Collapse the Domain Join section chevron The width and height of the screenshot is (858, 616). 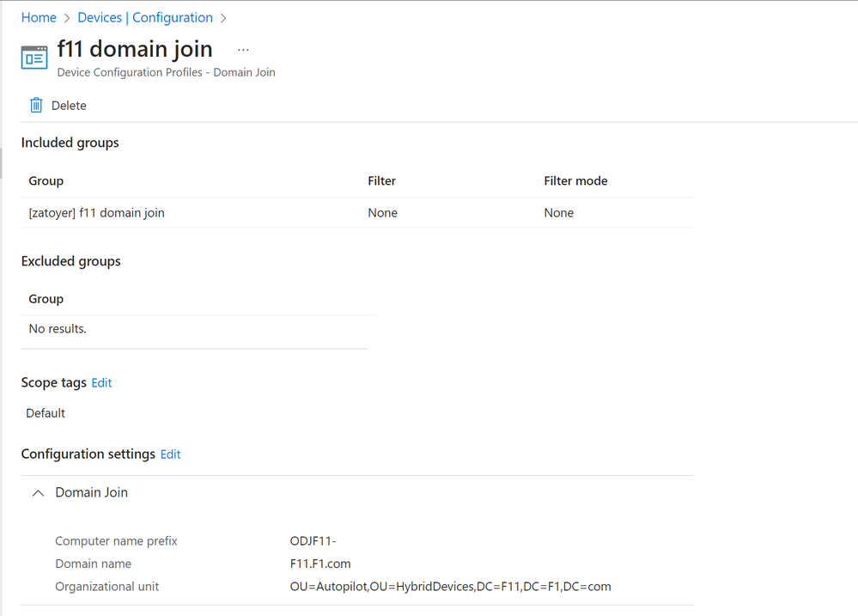38,493
